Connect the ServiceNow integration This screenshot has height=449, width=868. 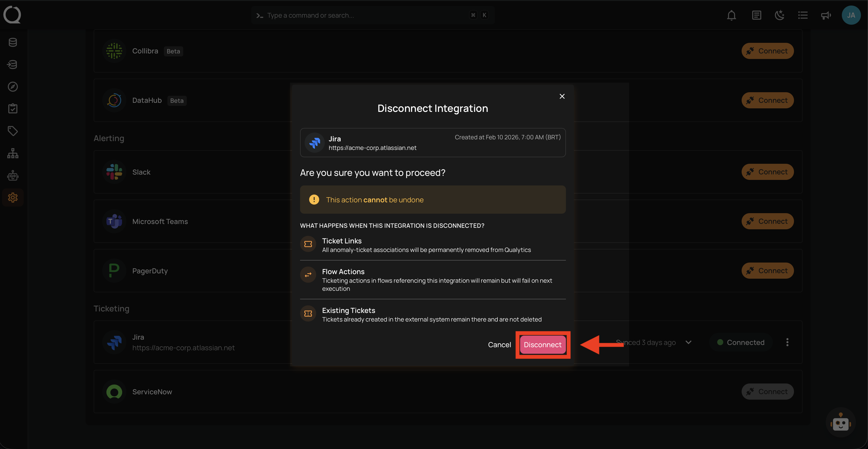[x=768, y=392]
